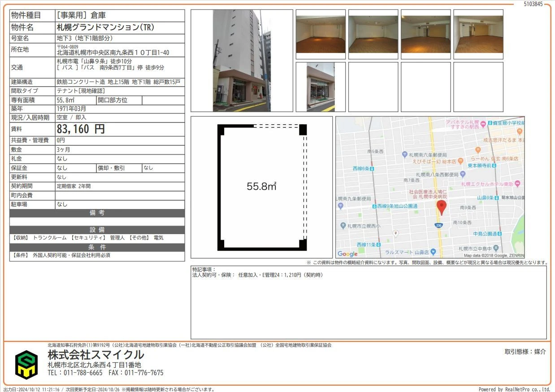Viewport: 555px width, 392px height.
Task: Click the 札幌南六条郵便局 post office marker
Action: (405, 154)
